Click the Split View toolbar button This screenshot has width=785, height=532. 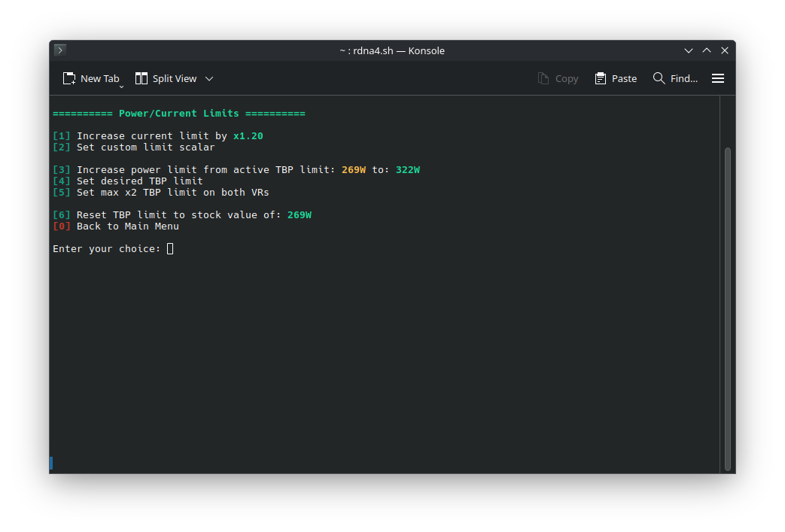tap(166, 78)
